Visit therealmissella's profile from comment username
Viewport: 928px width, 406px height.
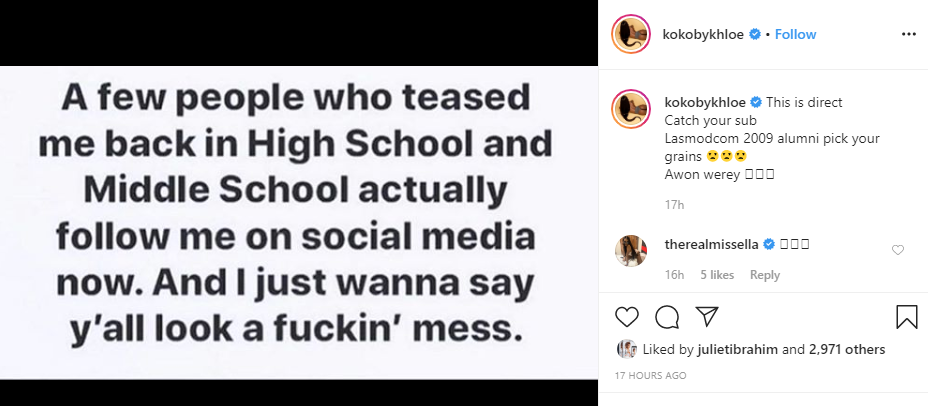(x=713, y=244)
